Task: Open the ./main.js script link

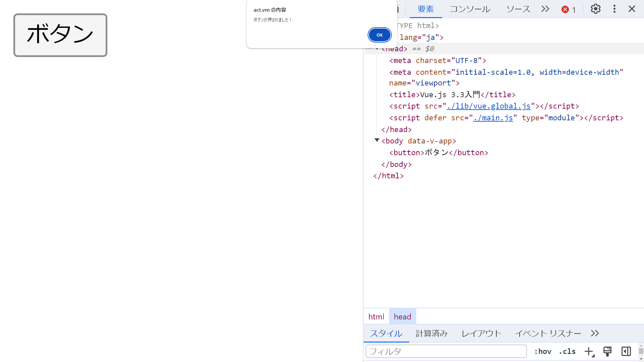Action: click(493, 118)
